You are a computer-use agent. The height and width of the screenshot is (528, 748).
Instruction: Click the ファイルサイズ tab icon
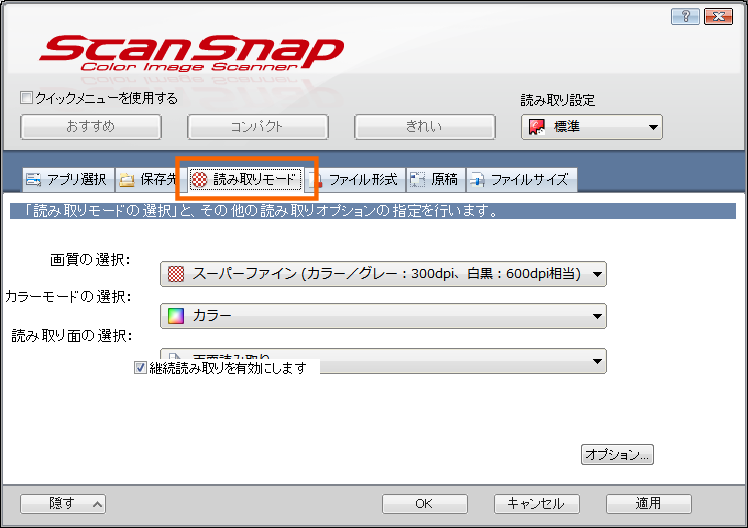[477, 180]
